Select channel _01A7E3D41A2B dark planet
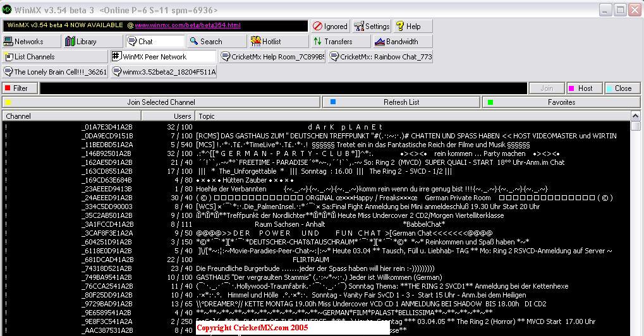 click(x=316, y=127)
